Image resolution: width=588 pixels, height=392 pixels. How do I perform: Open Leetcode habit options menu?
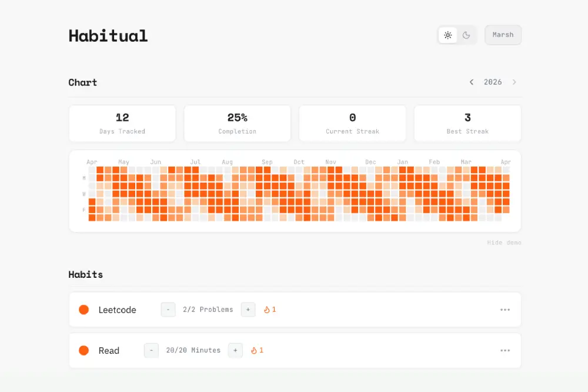tap(505, 310)
